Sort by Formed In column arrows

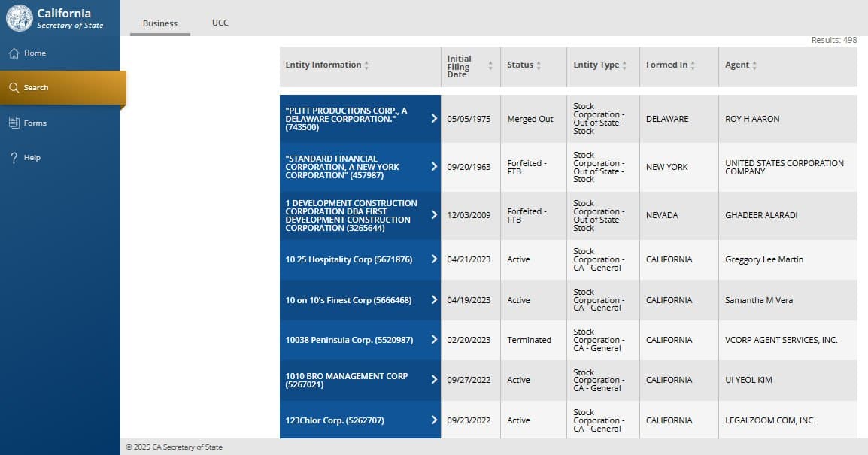click(x=693, y=65)
